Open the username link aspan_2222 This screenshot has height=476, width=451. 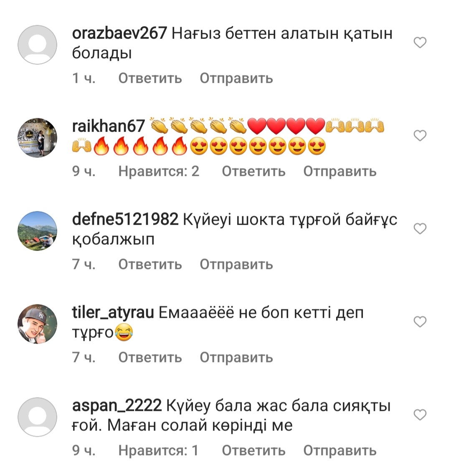(117, 406)
